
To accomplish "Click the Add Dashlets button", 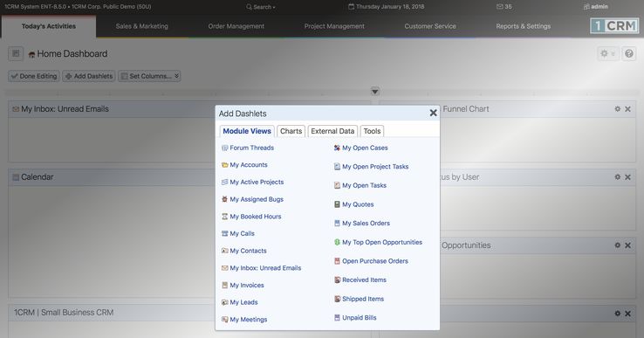I will [89, 76].
